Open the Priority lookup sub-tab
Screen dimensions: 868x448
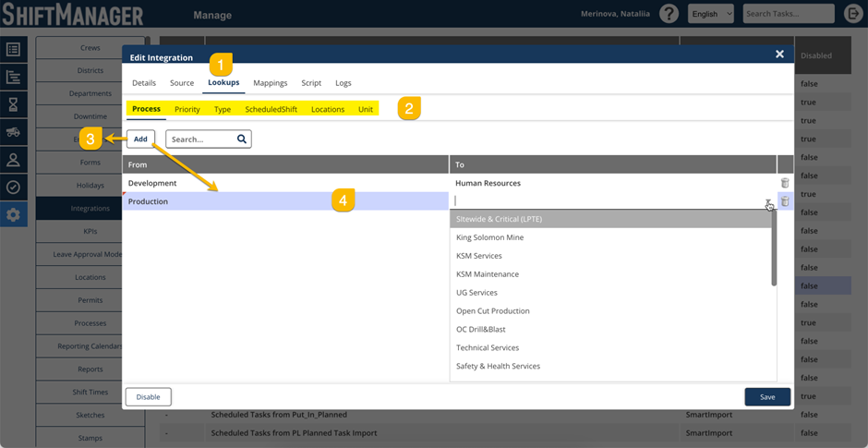187,109
